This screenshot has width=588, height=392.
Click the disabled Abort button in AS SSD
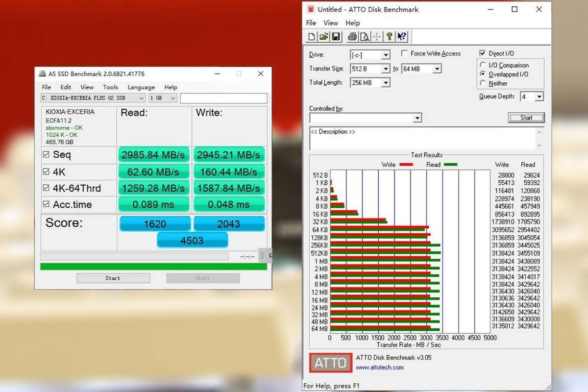tap(203, 278)
